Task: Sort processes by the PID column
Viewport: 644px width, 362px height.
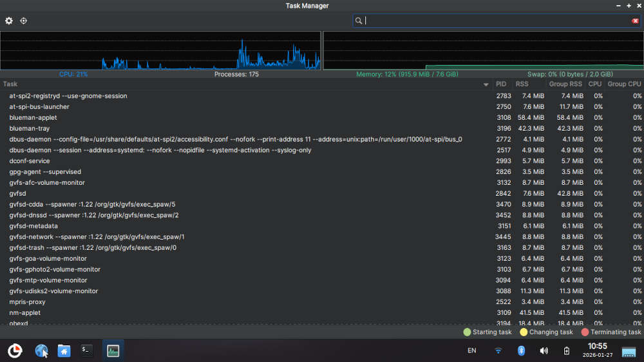Action: point(501,84)
